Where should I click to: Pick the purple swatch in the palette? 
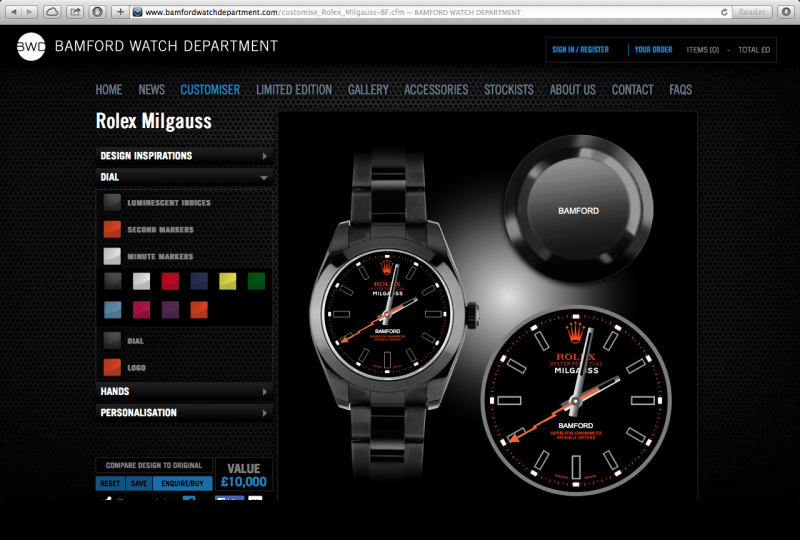[x=170, y=310]
